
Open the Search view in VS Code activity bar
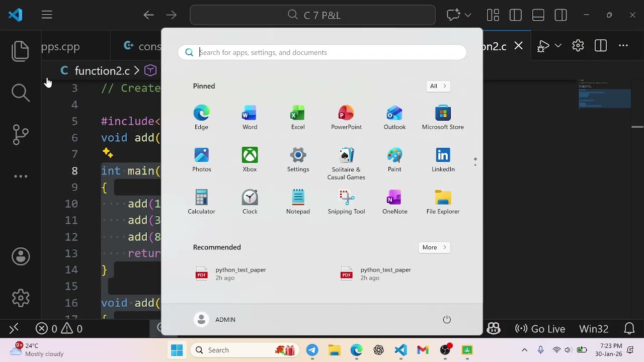pos(21,92)
